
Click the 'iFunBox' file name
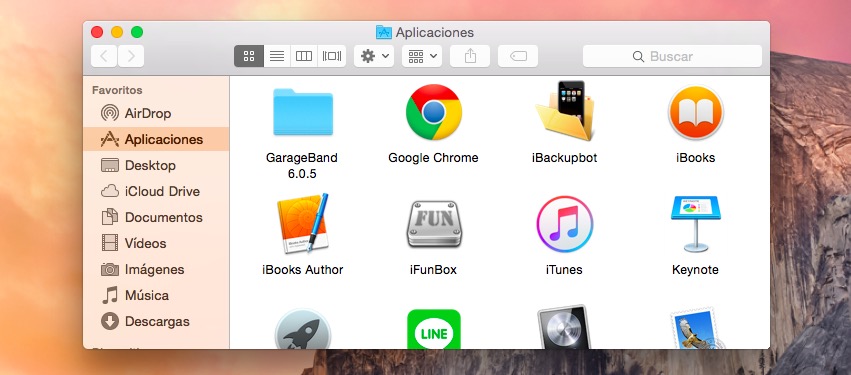pyautogui.click(x=433, y=270)
